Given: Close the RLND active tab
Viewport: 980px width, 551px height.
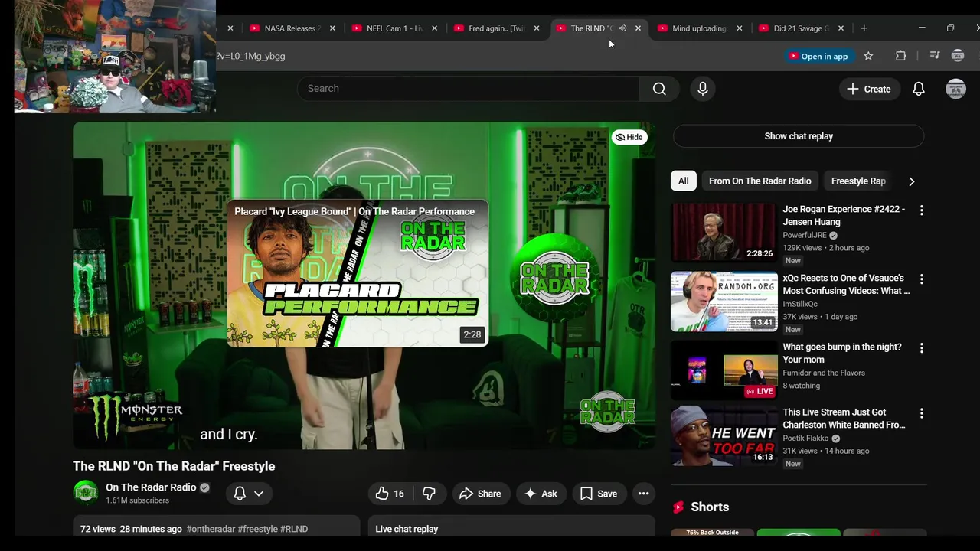Looking at the screenshot, I should (638, 28).
